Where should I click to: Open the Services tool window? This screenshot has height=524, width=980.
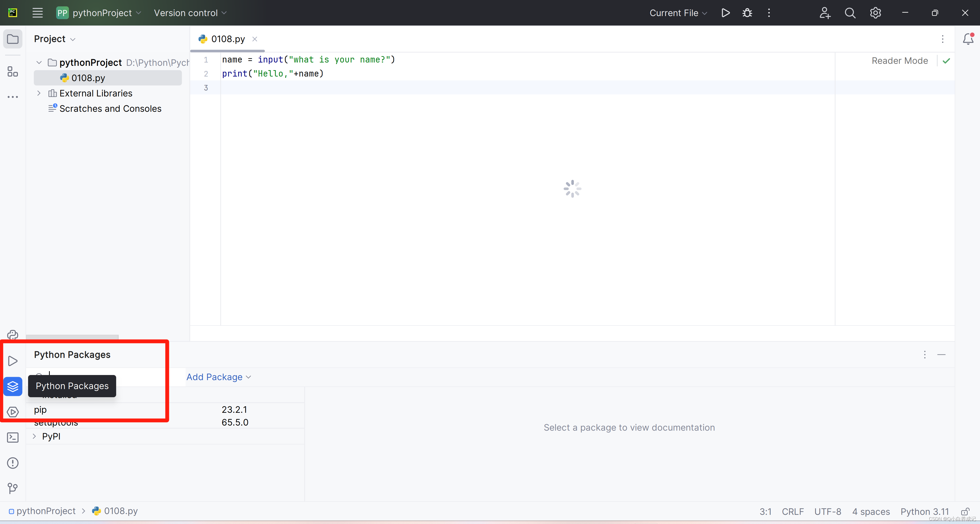(13, 412)
